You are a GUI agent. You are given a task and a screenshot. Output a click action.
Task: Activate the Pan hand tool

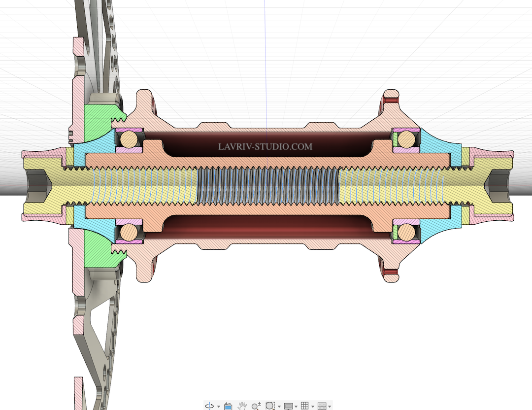pos(242,406)
